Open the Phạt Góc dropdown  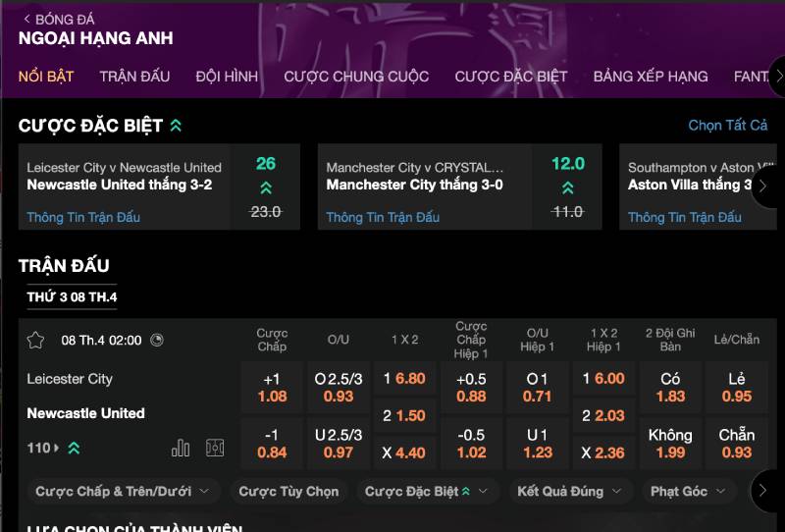pyautogui.click(x=688, y=491)
